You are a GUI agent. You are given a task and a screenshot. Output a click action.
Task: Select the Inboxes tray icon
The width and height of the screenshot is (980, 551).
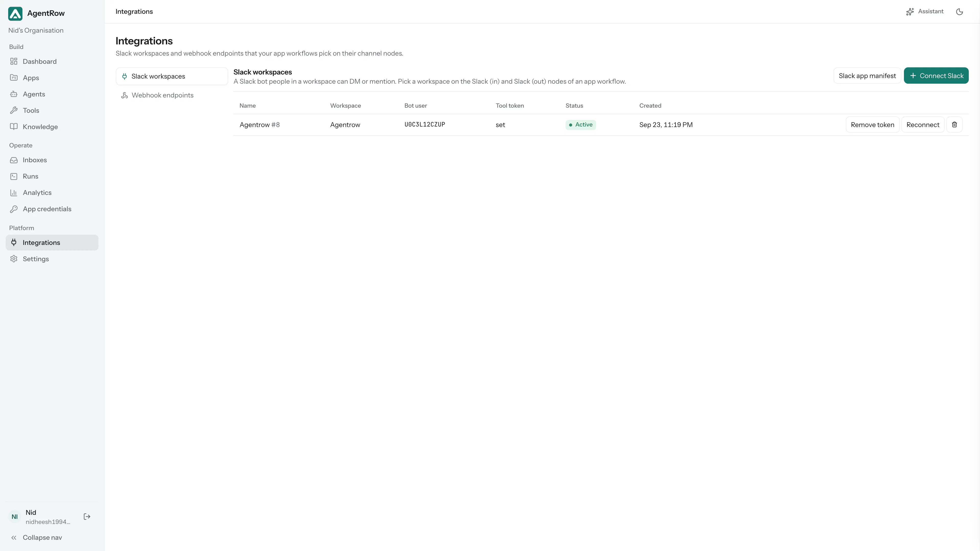pos(14,160)
